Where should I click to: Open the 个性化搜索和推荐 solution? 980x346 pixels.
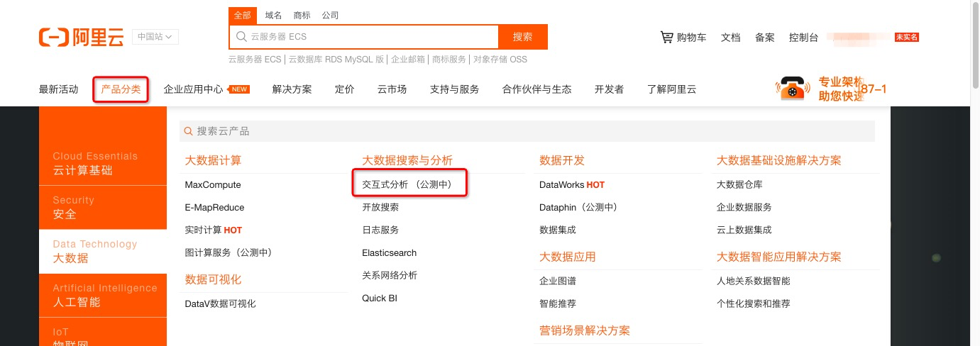point(754,303)
